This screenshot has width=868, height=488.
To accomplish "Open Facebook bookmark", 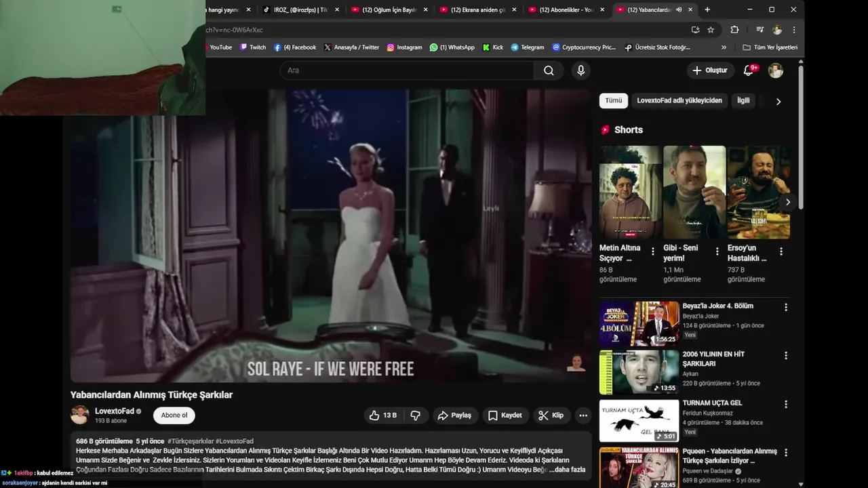I will tap(295, 47).
